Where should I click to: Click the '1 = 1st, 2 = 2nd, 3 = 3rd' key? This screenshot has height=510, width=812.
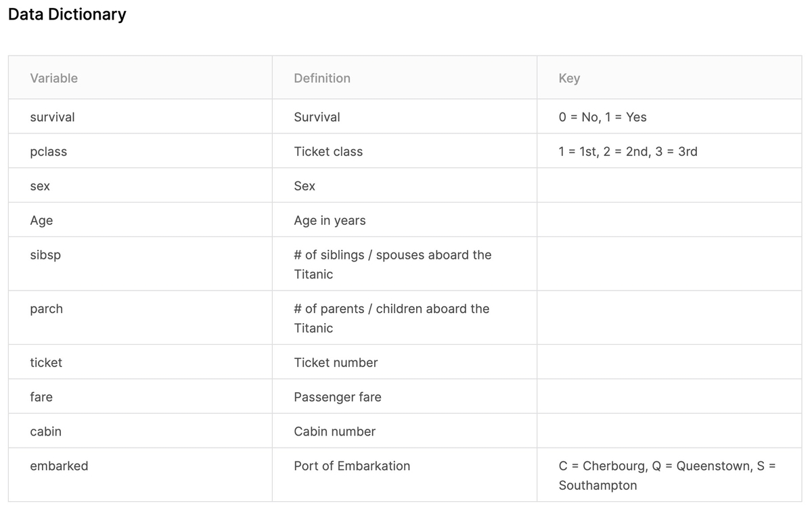point(627,152)
